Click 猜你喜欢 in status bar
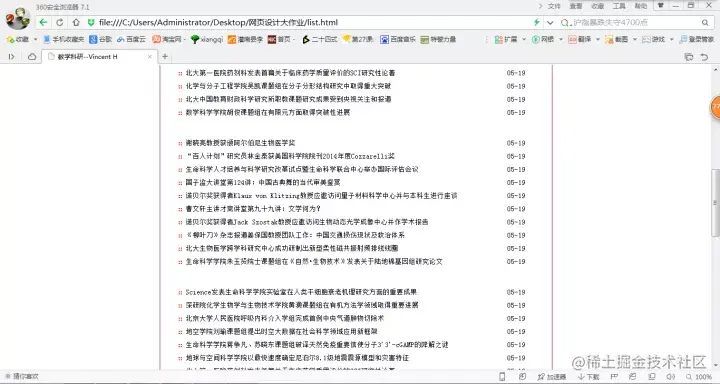The image size is (720, 384). (x=22, y=377)
